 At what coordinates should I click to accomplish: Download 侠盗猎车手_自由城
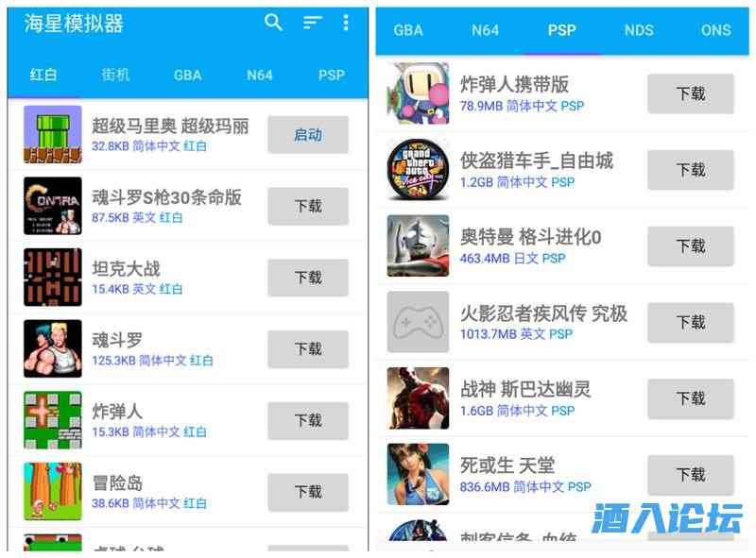click(x=691, y=170)
